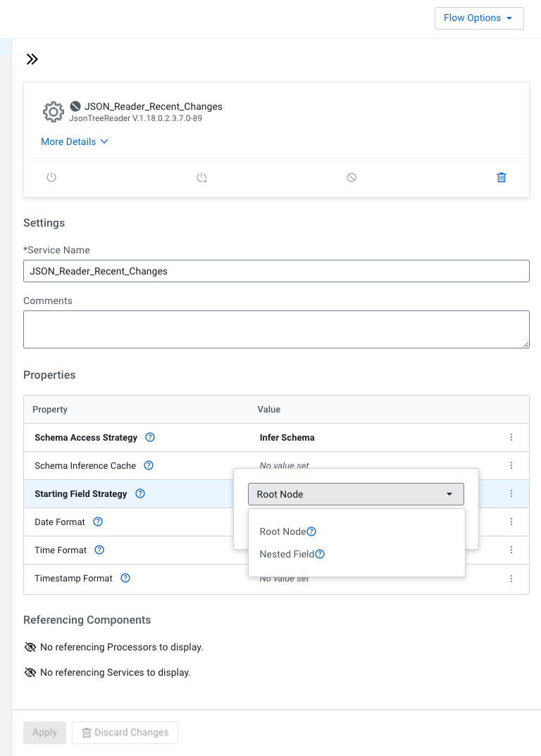Screen dimensions: 541x756
Task: Open the Flow Options dropdown
Action: [x=479, y=18]
